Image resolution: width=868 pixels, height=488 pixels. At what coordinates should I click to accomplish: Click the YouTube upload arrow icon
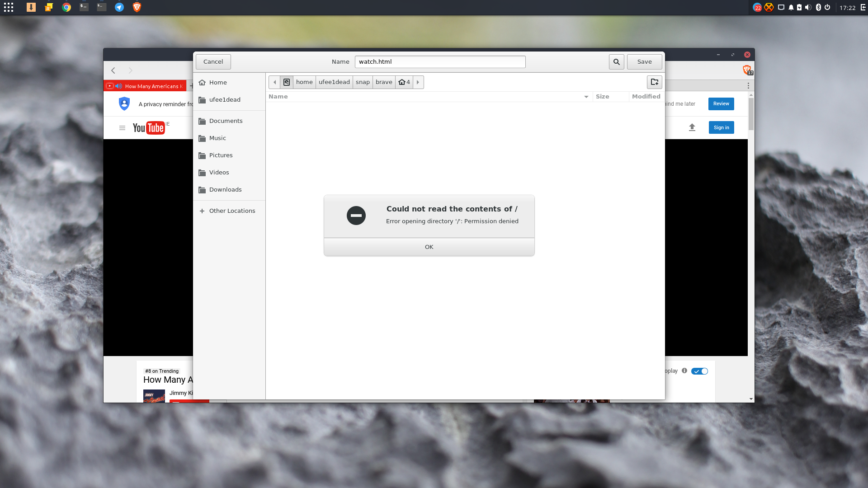click(x=692, y=127)
